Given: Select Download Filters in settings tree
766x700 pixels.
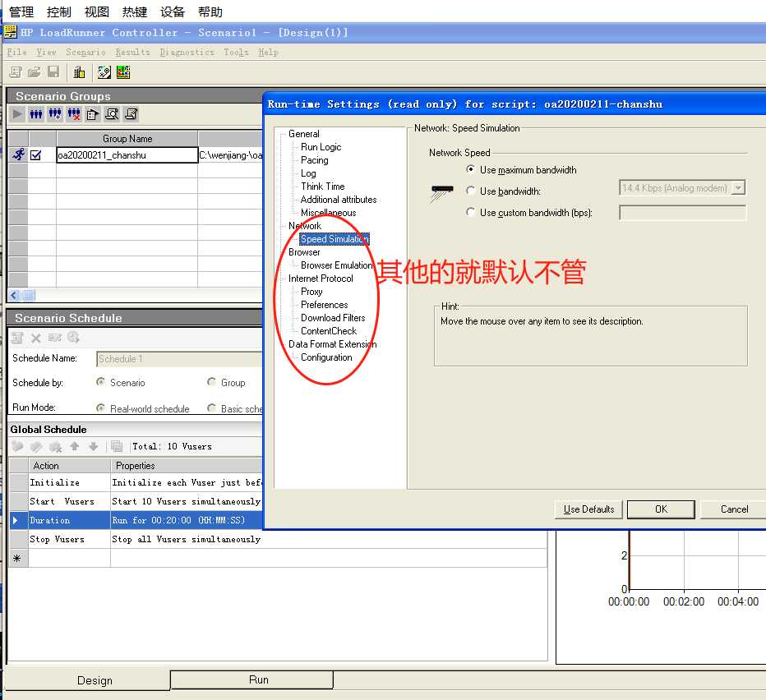Looking at the screenshot, I should pyautogui.click(x=333, y=318).
